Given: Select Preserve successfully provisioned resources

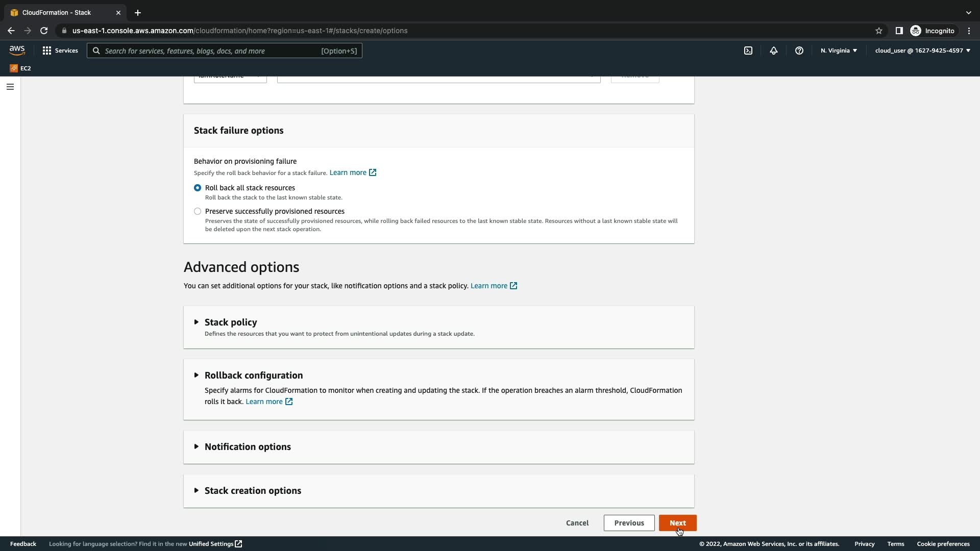Looking at the screenshot, I should (x=198, y=211).
